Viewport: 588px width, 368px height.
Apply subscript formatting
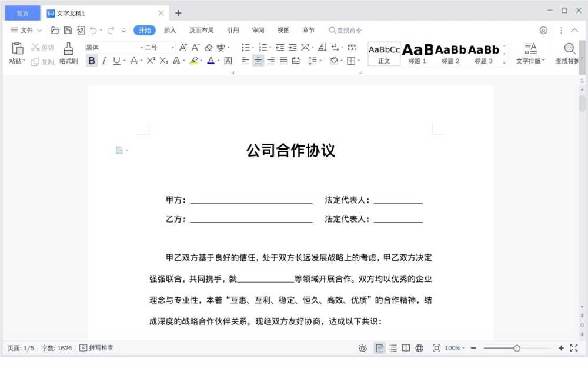point(162,60)
